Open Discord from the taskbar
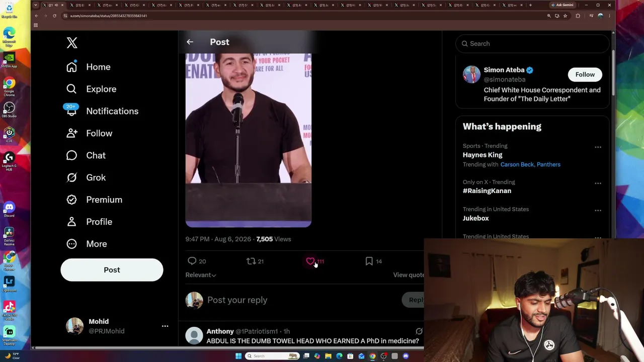This screenshot has width=644, height=362. (406, 356)
